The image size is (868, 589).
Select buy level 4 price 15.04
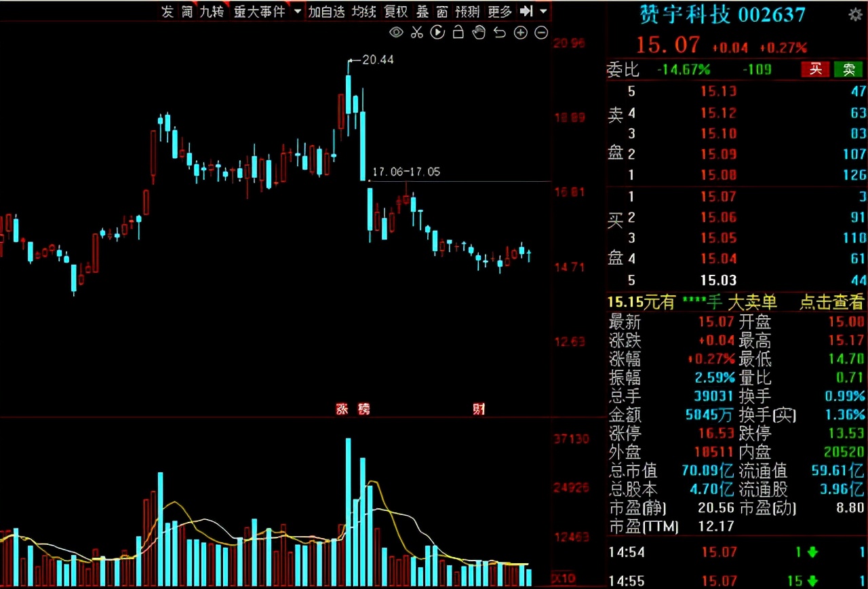pyautogui.click(x=718, y=259)
